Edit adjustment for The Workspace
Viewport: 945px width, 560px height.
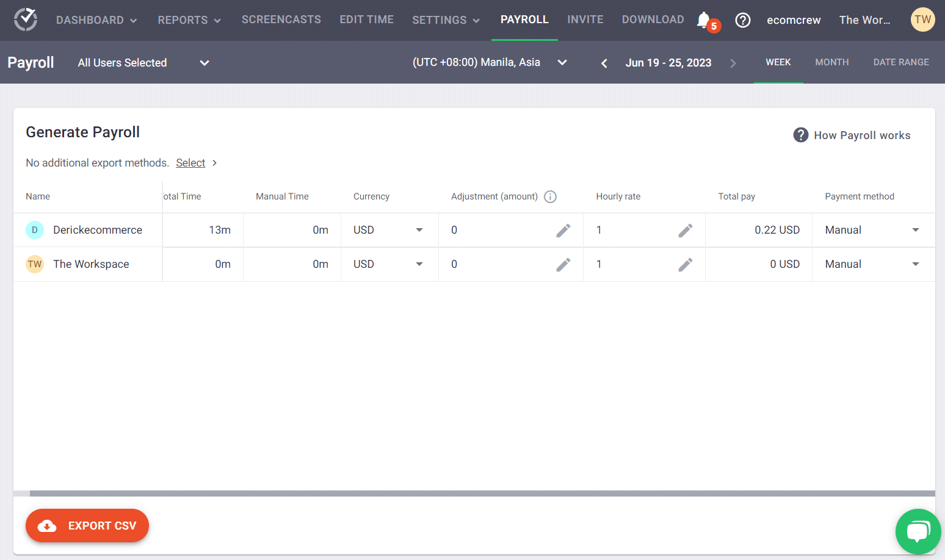[x=563, y=264]
